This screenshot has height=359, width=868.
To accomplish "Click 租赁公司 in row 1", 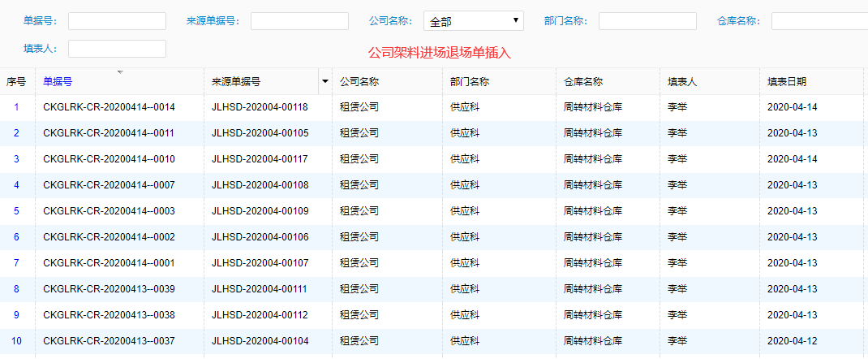I will point(359,107).
